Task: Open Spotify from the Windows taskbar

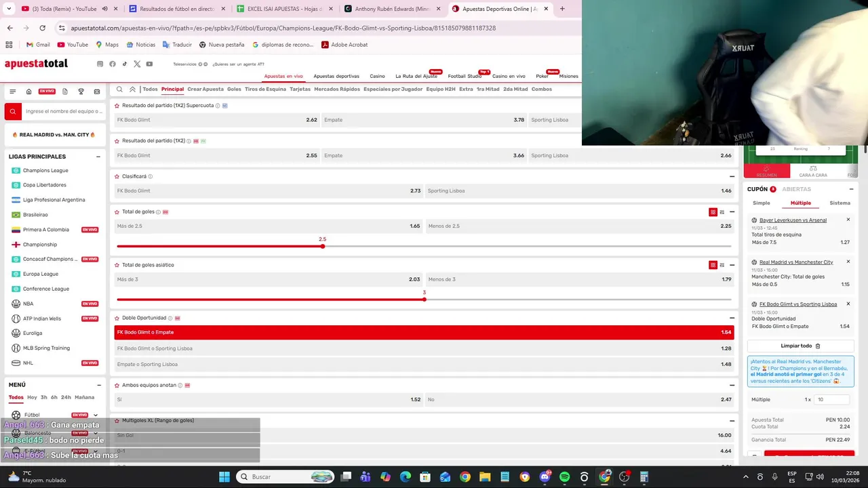Action: [565, 476]
